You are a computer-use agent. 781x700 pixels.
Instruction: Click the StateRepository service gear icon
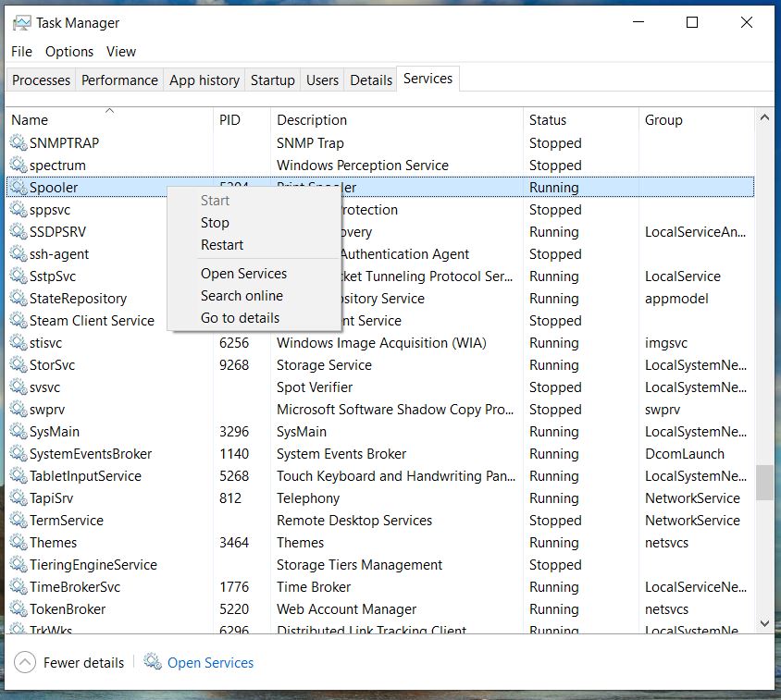19,299
